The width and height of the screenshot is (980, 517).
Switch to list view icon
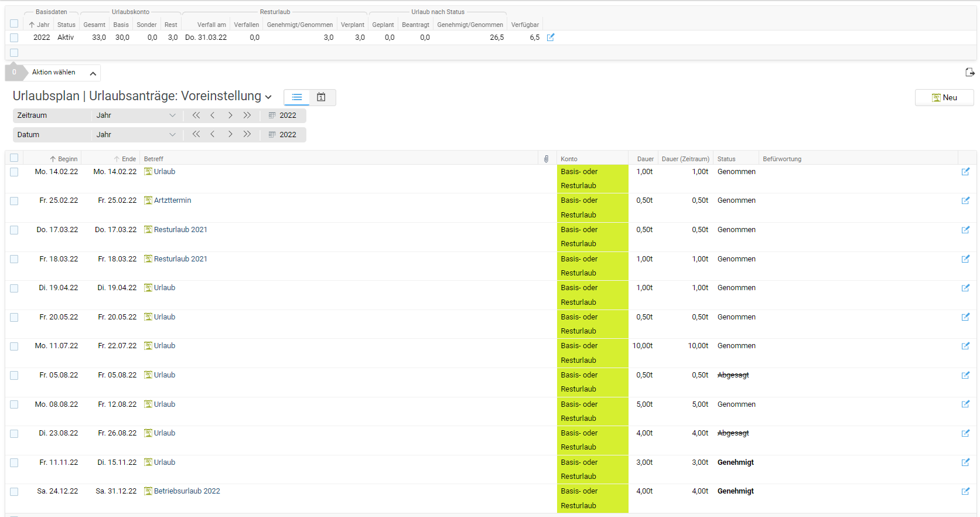pos(297,97)
